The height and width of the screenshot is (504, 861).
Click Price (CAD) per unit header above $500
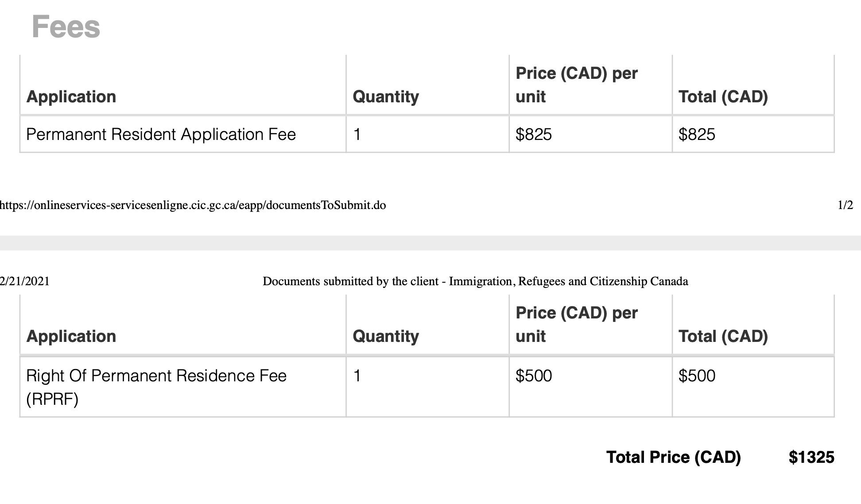[x=577, y=324]
